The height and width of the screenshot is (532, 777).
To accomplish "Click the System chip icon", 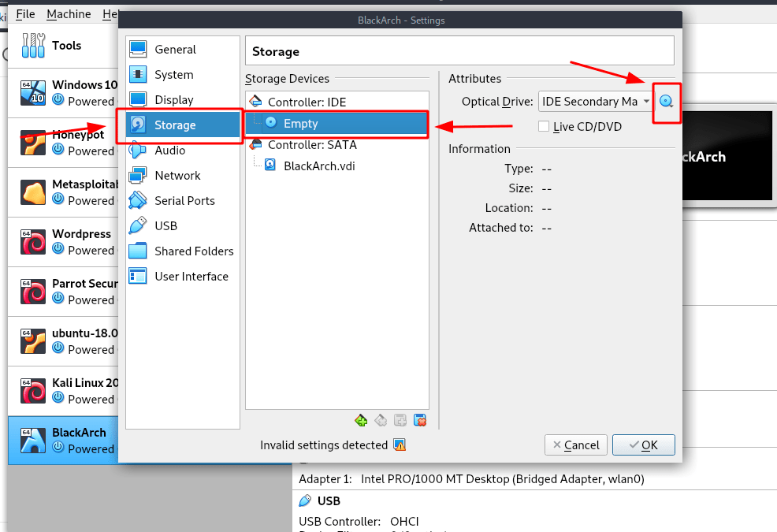I will [x=138, y=74].
